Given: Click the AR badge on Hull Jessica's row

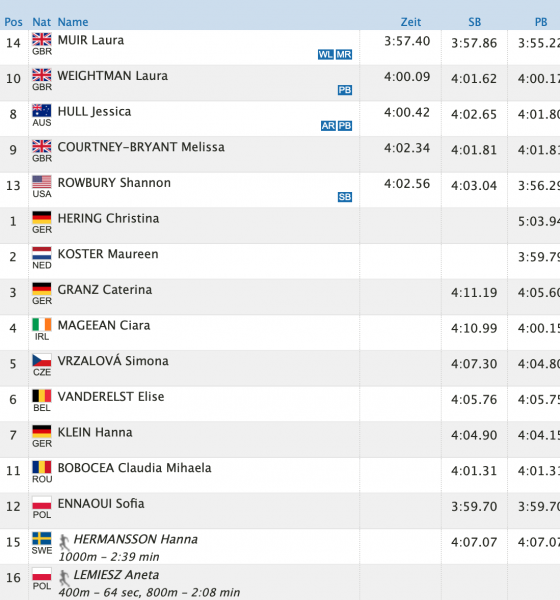Looking at the screenshot, I should [x=328, y=126].
